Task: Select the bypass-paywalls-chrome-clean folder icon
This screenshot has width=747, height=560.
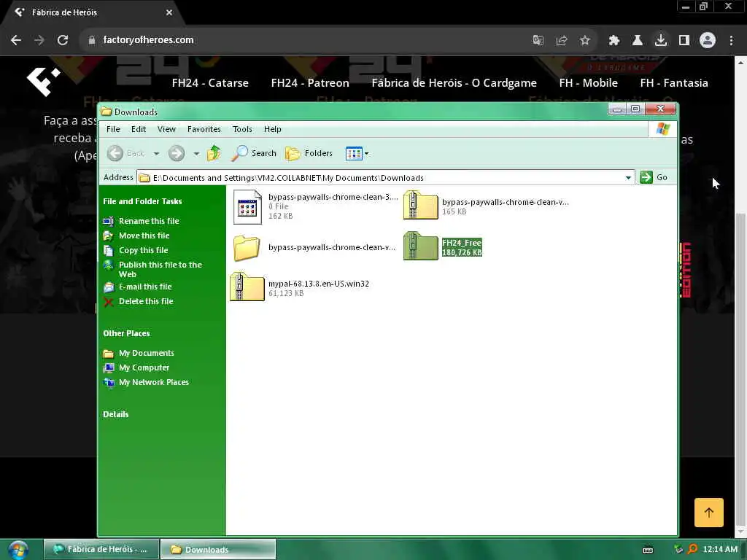Action: (x=247, y=248)
